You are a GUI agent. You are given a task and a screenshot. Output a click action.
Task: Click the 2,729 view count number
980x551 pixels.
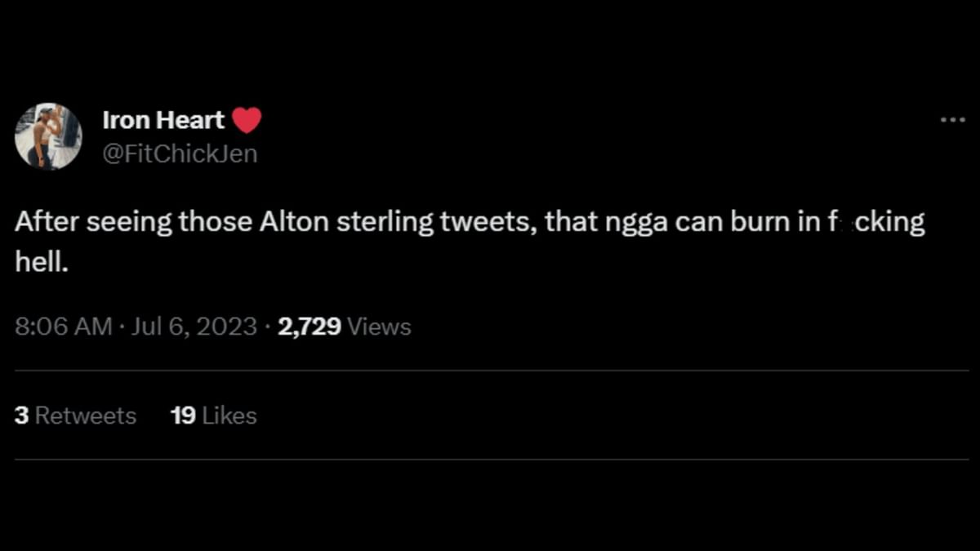pyautogui.click(x=310, y=327)
